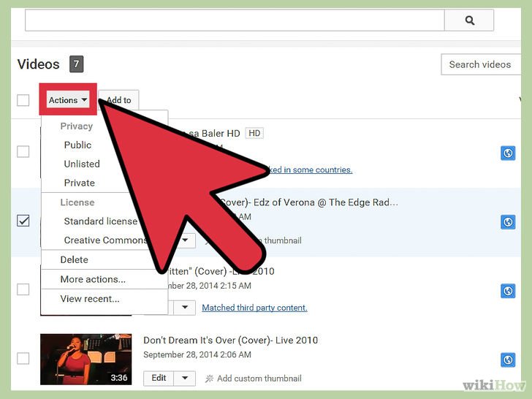The height and width of the screenshot is (399, 532).
Task: Click Add custom thumbnail for Don't Dream It's Over
Action: [259, 379]
